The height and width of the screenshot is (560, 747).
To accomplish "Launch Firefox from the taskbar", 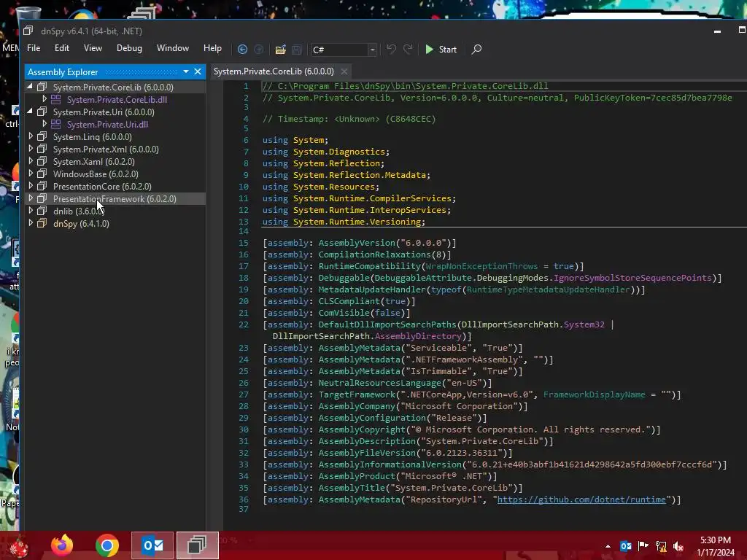I will (62, 545).
